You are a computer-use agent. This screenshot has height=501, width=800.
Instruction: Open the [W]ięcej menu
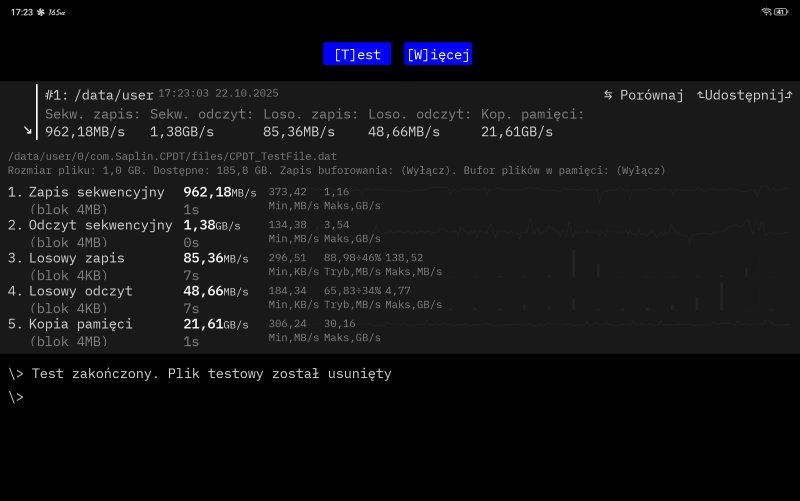click(438, 55)
